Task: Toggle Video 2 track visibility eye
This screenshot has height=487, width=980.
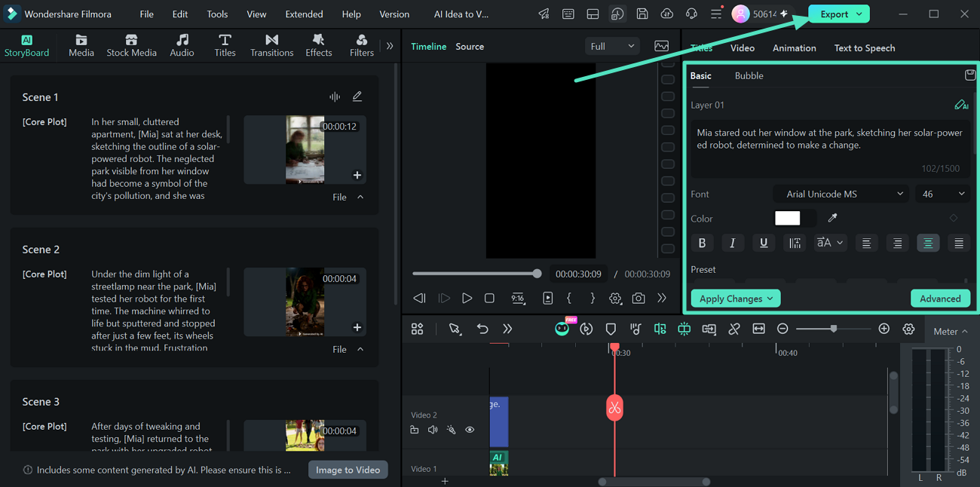Action: click(470, 430)
